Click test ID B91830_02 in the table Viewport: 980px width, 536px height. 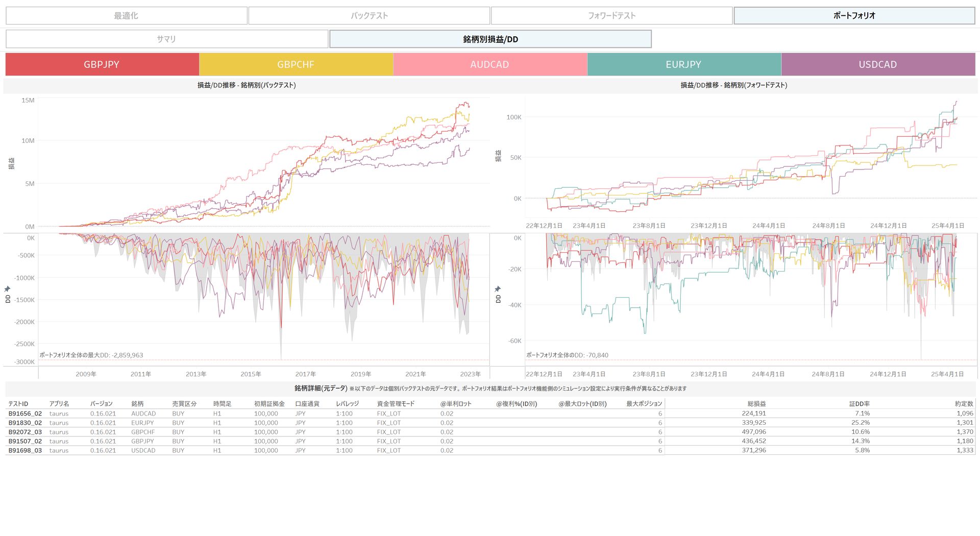[25, 423]
